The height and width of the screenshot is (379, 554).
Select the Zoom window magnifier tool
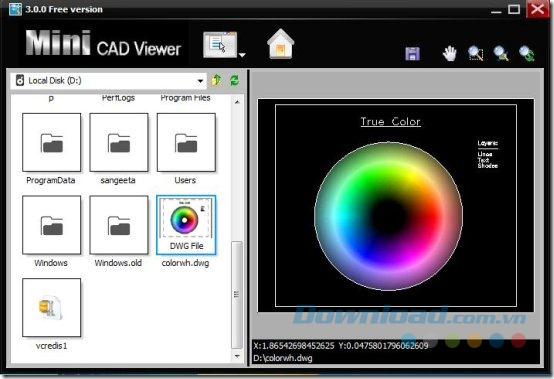click(476, 54)
